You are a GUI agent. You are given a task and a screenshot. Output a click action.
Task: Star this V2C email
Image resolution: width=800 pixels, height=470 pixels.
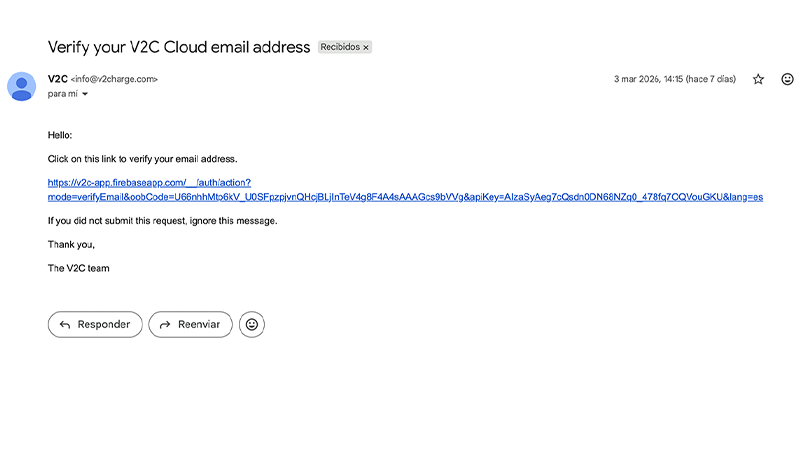tap(758, 79)
